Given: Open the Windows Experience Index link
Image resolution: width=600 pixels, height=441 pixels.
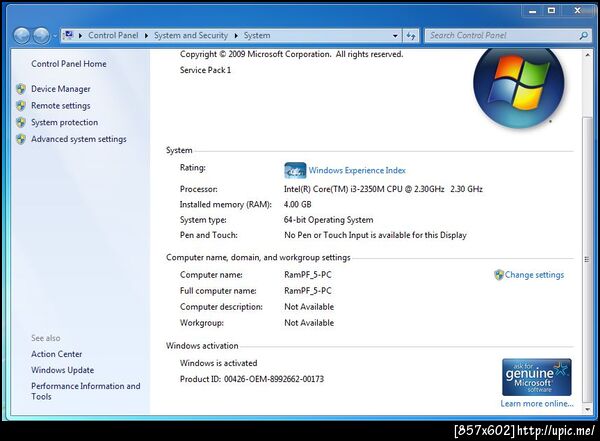Looking at the screenshot, I should 357,170.
